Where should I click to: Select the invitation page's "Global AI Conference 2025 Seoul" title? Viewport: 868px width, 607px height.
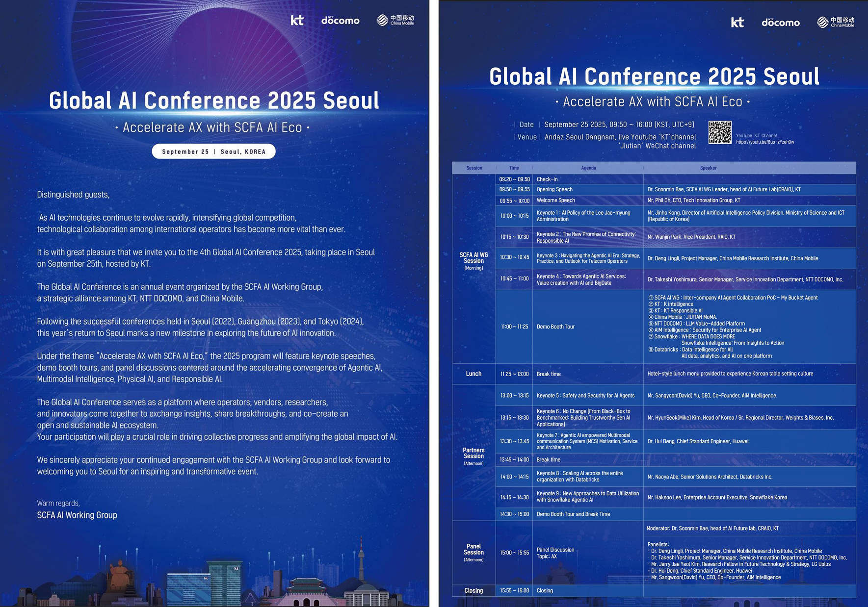click(214, 101)
